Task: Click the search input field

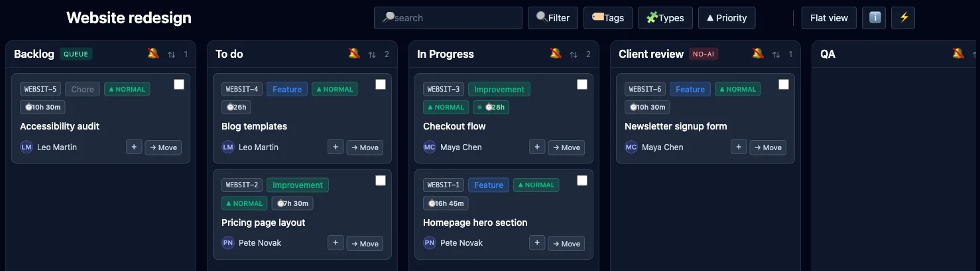Action: point(448,18)
